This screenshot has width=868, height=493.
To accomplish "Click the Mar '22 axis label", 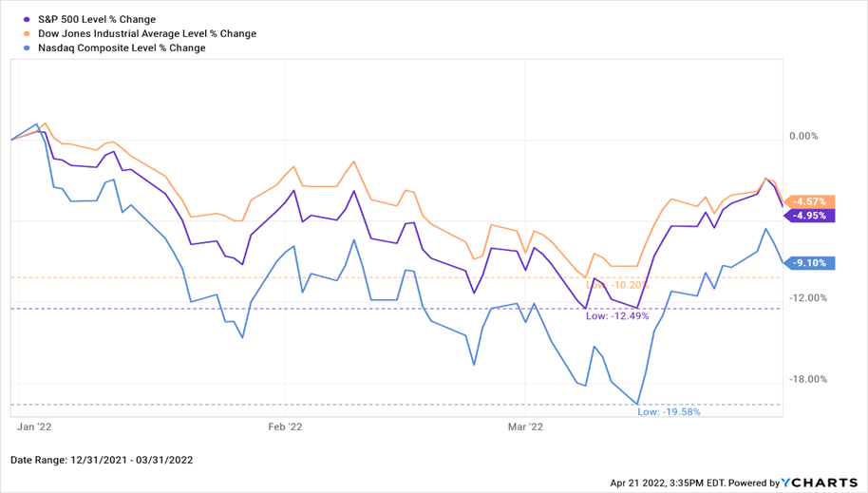I will click(525, 427).
